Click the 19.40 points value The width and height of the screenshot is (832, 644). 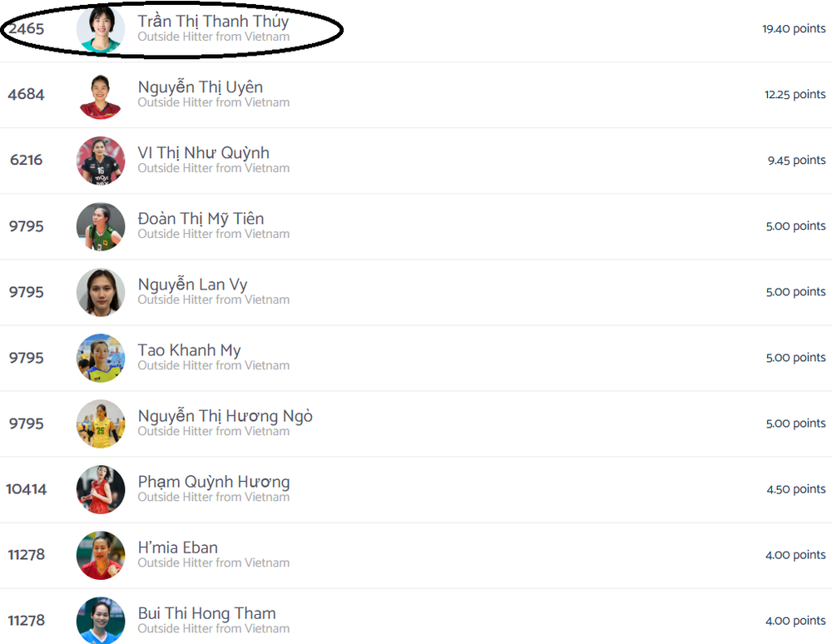[794, 28]
